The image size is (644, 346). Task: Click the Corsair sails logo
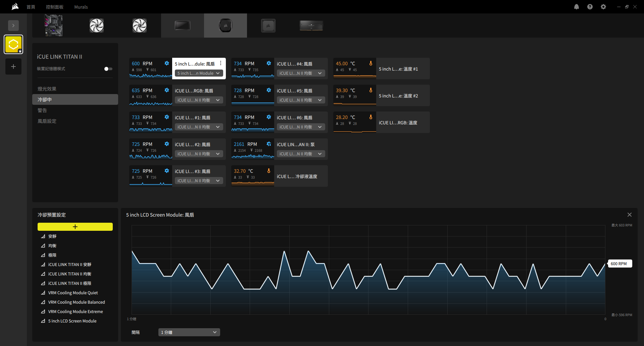tap(15, 7)
